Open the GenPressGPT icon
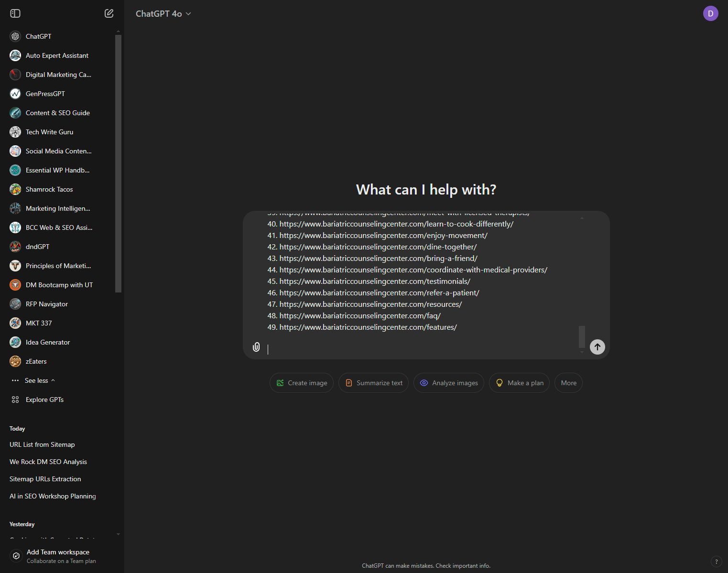This screenshot has width=728, height=573. pos(15,94)
